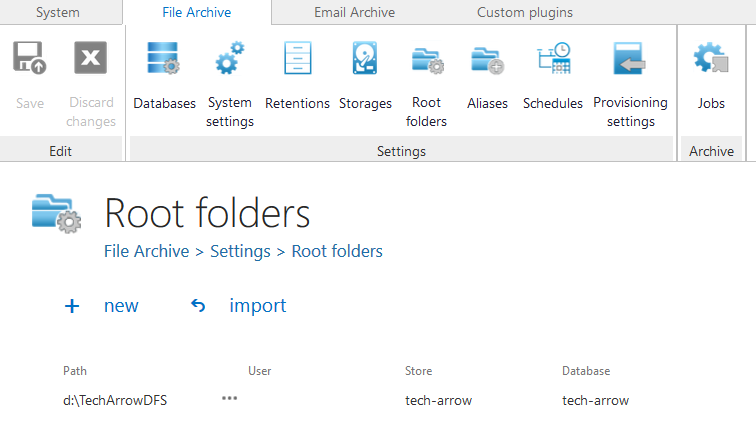
Task: Open the ellipsis menu for d:\TechArrowDFS
Action: (x=230, y=399)
